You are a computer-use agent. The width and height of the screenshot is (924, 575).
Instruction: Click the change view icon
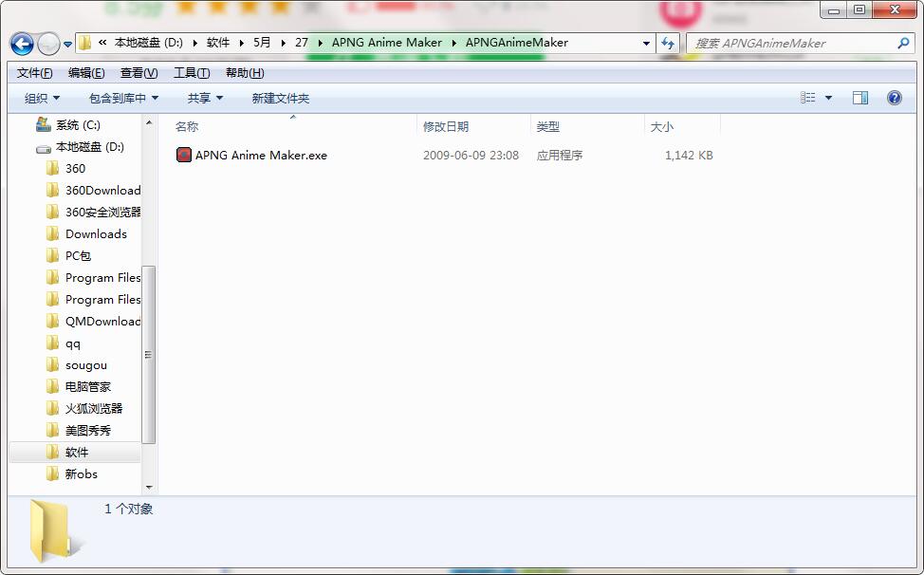(808, 98)
